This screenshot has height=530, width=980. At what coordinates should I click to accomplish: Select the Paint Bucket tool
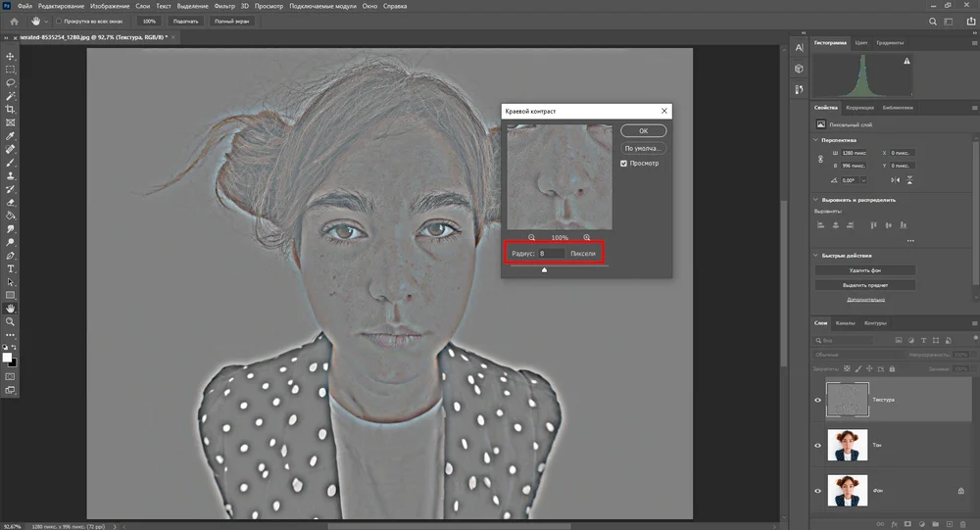coord(10,216)
